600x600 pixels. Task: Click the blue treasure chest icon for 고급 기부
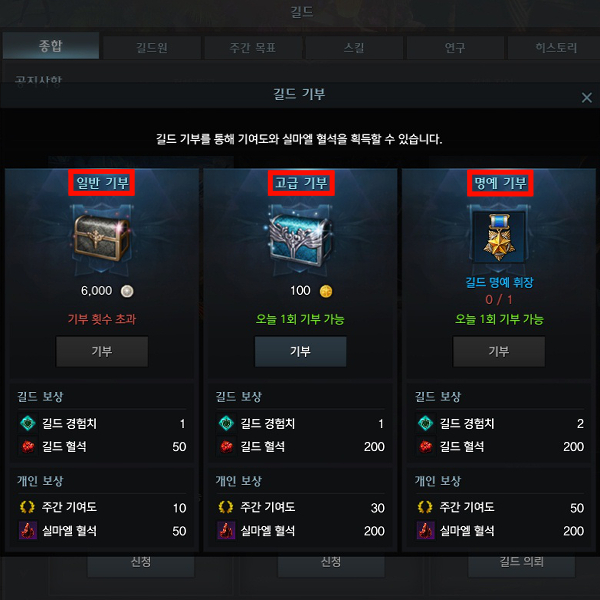(300, 240)
